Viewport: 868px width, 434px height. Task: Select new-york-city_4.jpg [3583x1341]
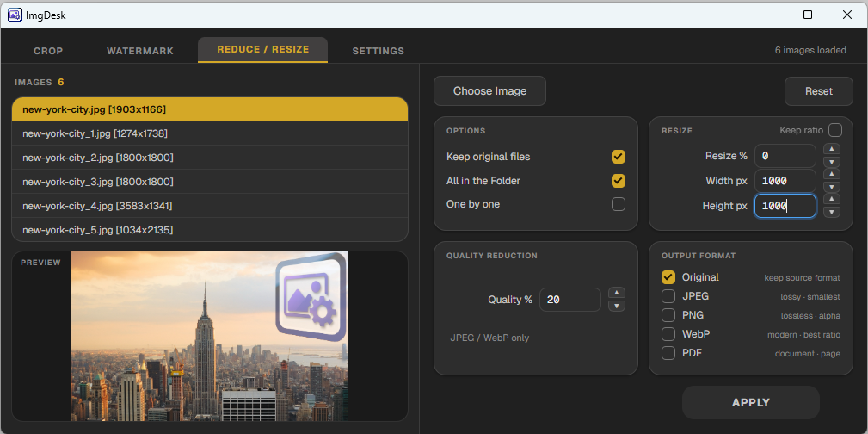pos(210,206)
